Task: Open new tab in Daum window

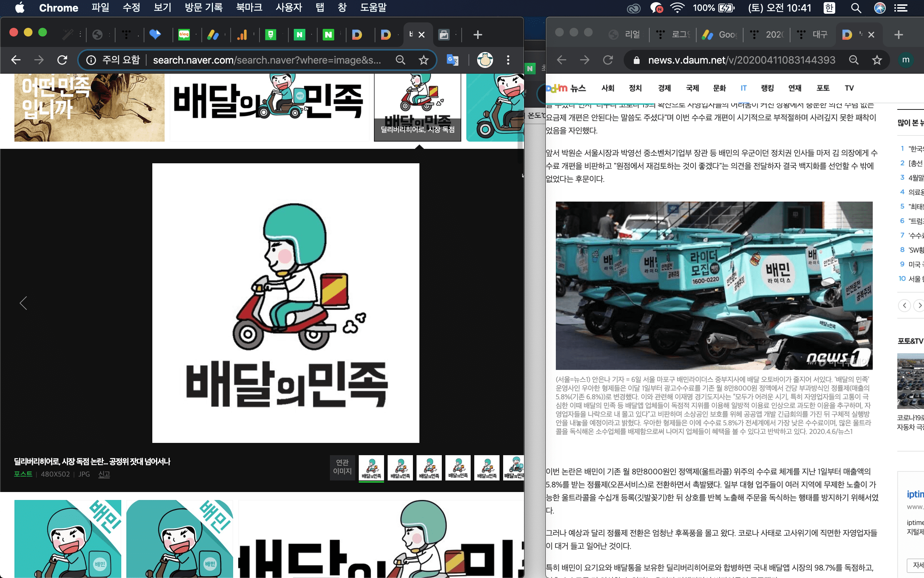Action: click(x=898, y=35)
